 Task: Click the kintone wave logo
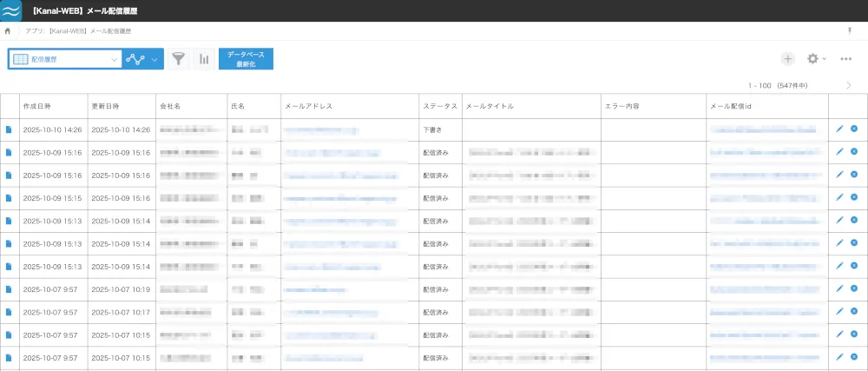(13, 10)
